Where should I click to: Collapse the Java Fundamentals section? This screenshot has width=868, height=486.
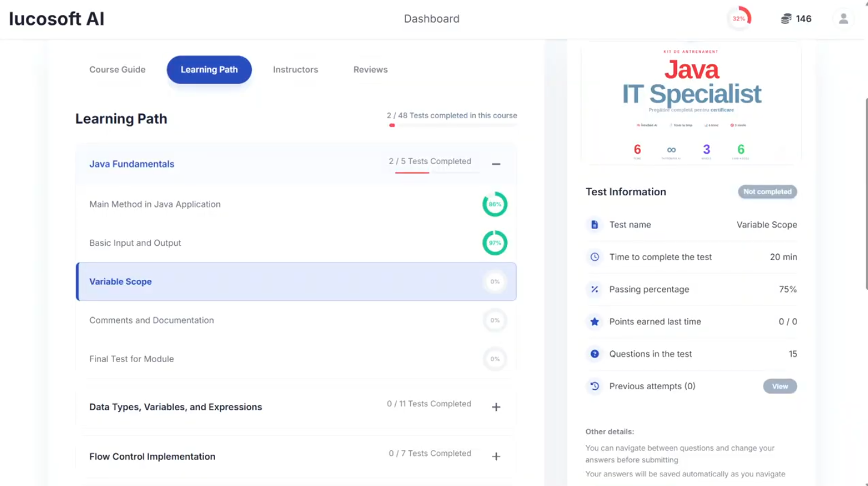pos(496,163)
